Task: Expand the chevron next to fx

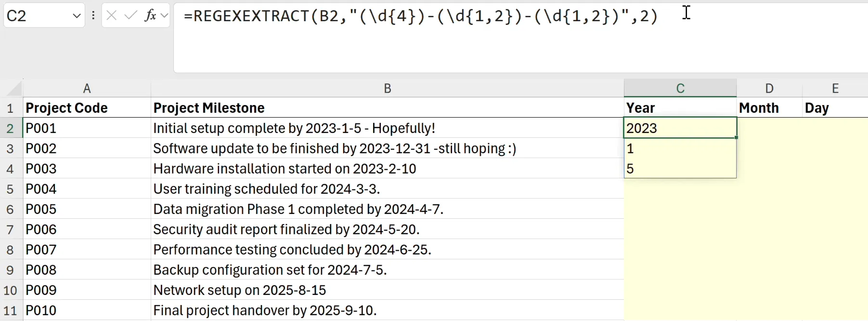Action: pyautogui.click(x=164, y=16)
